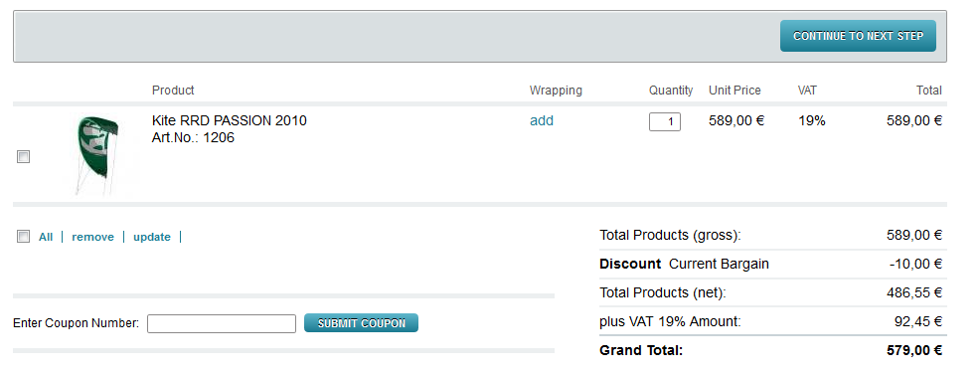Click the Unit Price column header
Viewport: 980px width, 375px height.
coord(735,90)
